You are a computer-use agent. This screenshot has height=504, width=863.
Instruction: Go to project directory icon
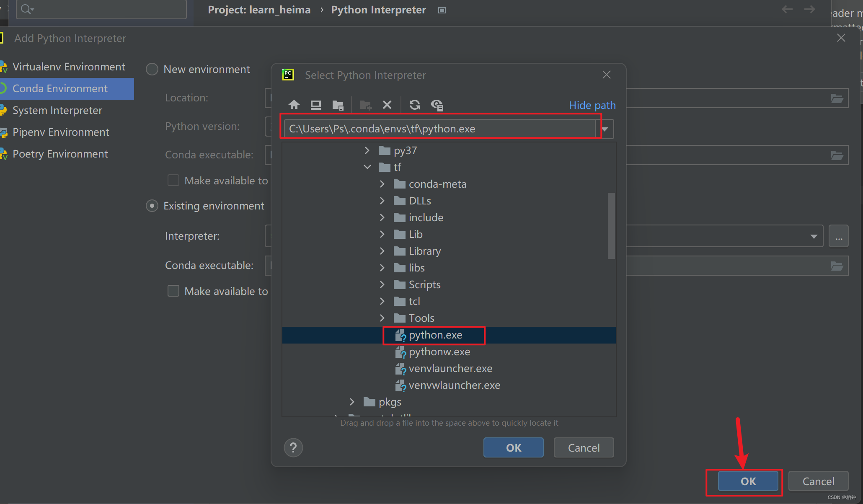coord(338,105)
